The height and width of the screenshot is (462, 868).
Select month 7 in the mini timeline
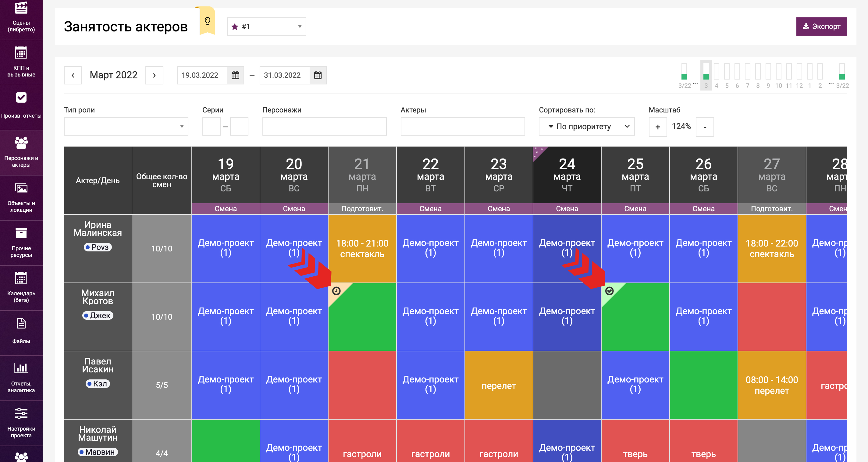pos(747,76)
